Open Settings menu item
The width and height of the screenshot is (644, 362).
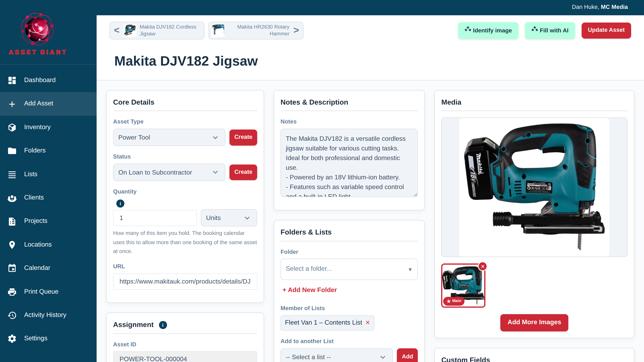pos(48,338)
